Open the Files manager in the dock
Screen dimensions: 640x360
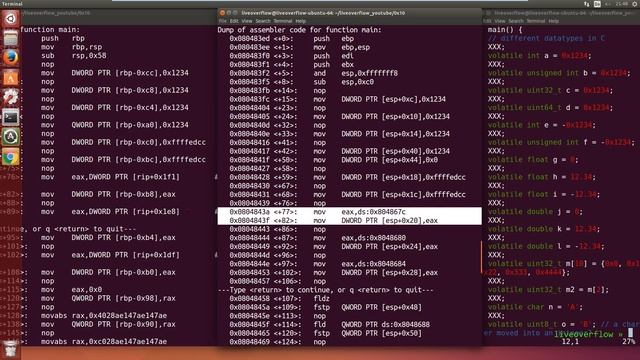click(11, 38)
